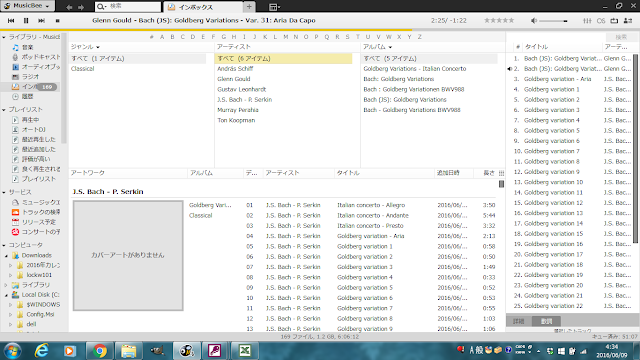Click the タイトル column header in track list
640x360 pixels.
(384, 173)
